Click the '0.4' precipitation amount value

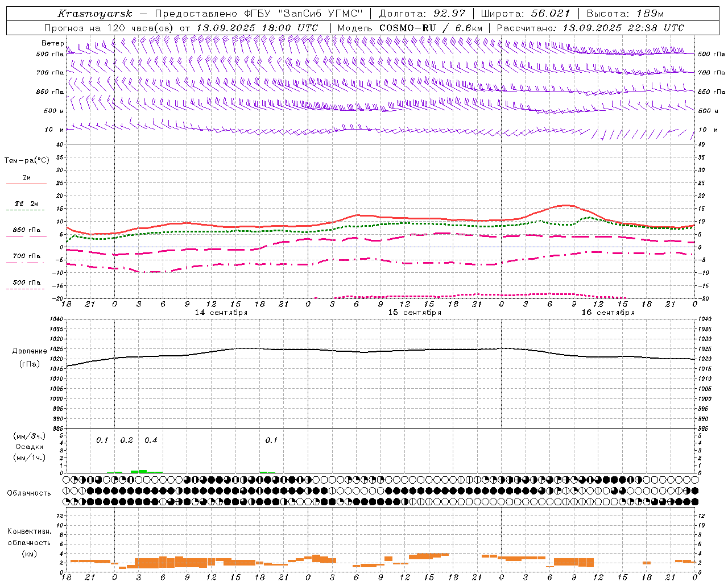click(x=151, y=440)
